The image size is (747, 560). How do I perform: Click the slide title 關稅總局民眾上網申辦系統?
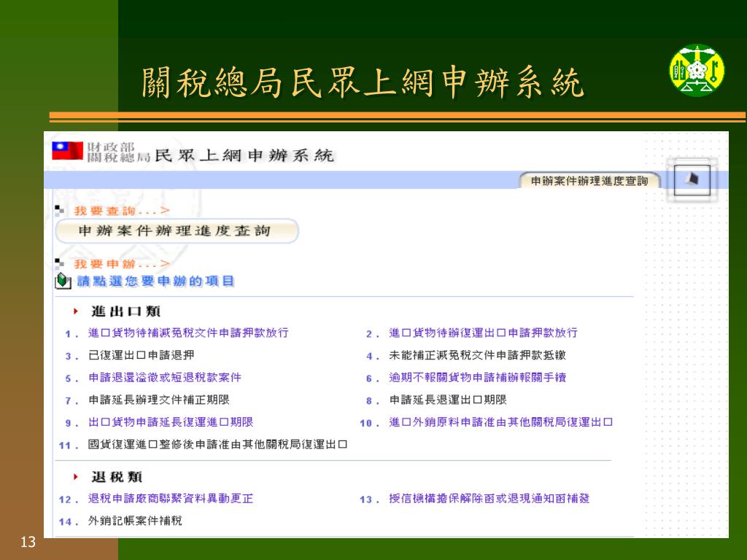tap(363, 83)
